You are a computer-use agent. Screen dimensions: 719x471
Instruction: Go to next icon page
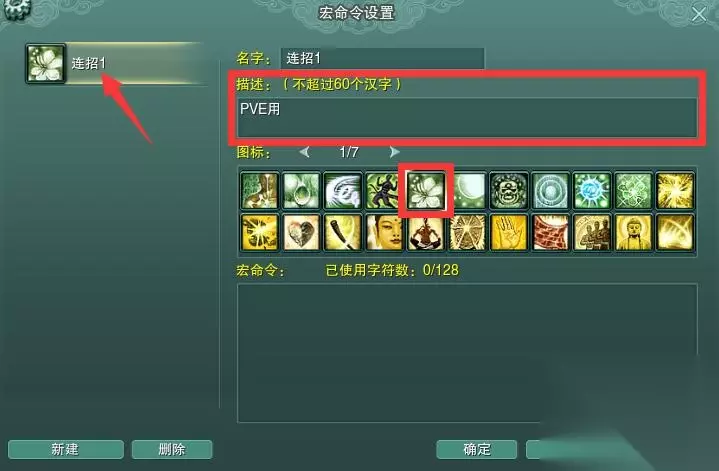(394, 152)
